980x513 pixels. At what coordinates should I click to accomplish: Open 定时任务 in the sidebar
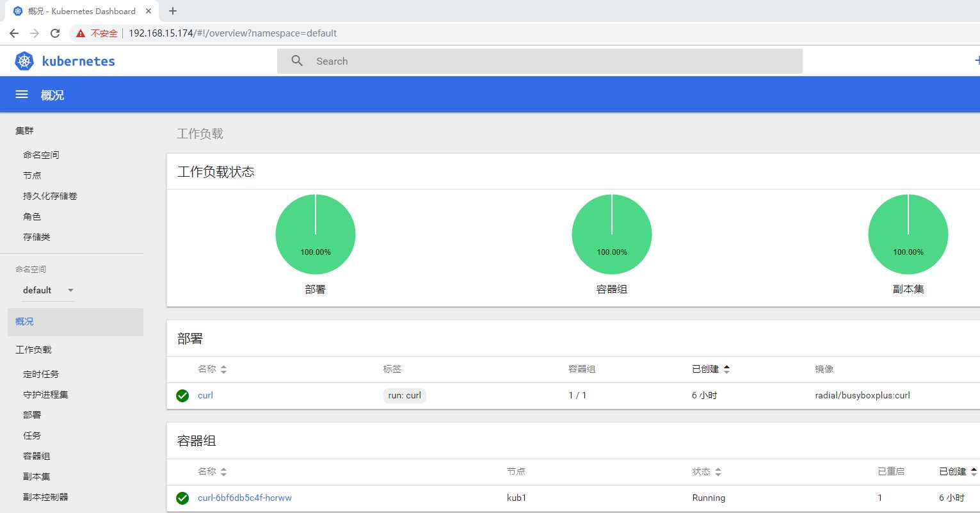coord(41,374)
